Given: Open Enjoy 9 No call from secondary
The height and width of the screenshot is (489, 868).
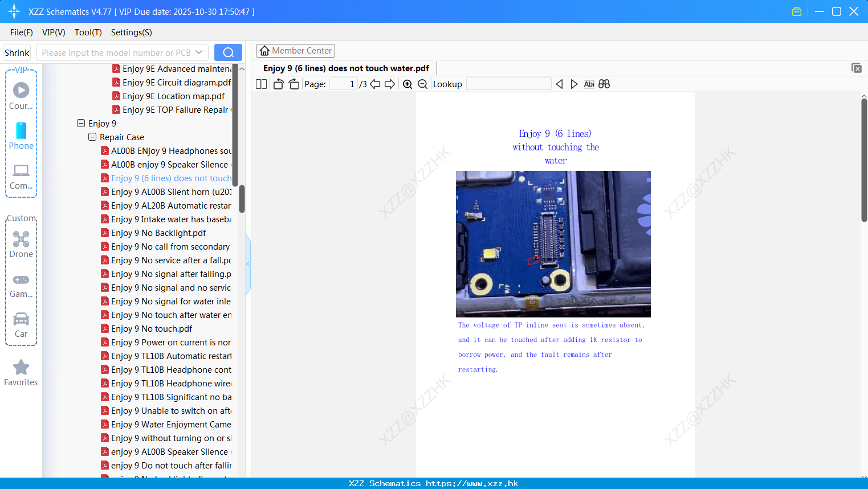Looking at the screenshot, I should tap(165, 246).
